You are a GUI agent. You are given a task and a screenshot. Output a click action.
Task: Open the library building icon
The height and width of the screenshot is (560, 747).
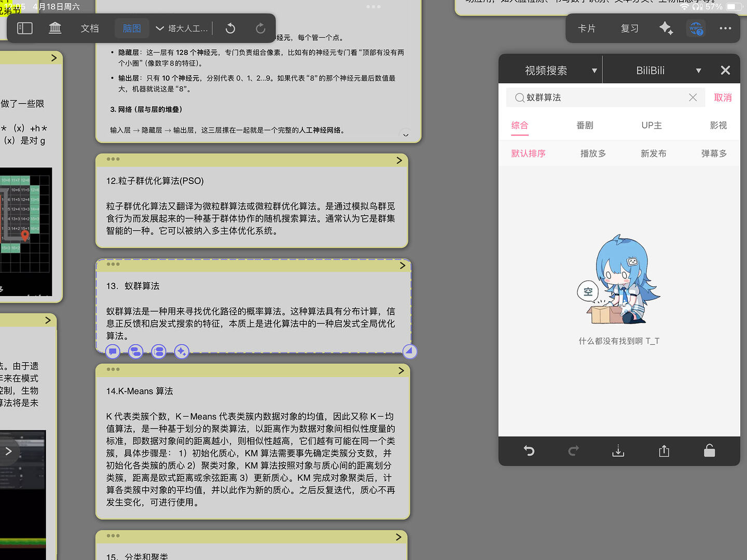click(x=55, y=29)
